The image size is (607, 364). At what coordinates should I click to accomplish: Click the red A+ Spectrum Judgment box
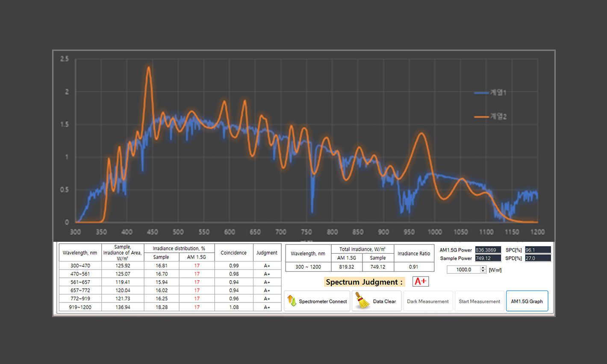coord(421,281)
